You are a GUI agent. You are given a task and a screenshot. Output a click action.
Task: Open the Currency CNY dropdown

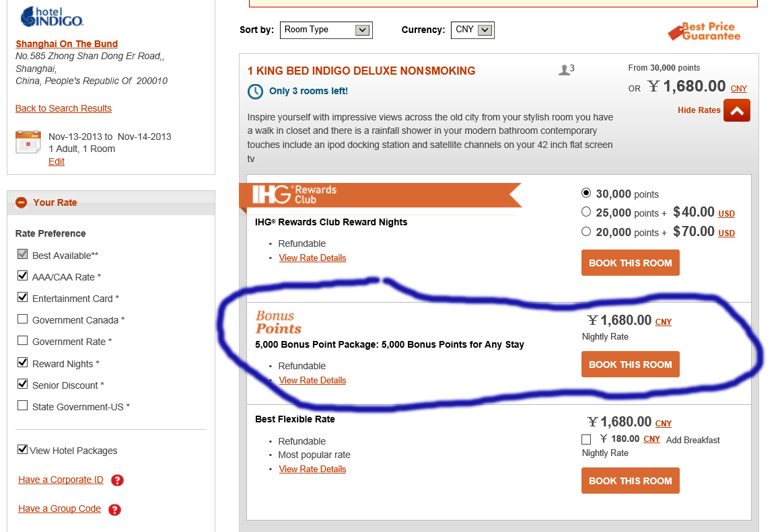(472, 30)
